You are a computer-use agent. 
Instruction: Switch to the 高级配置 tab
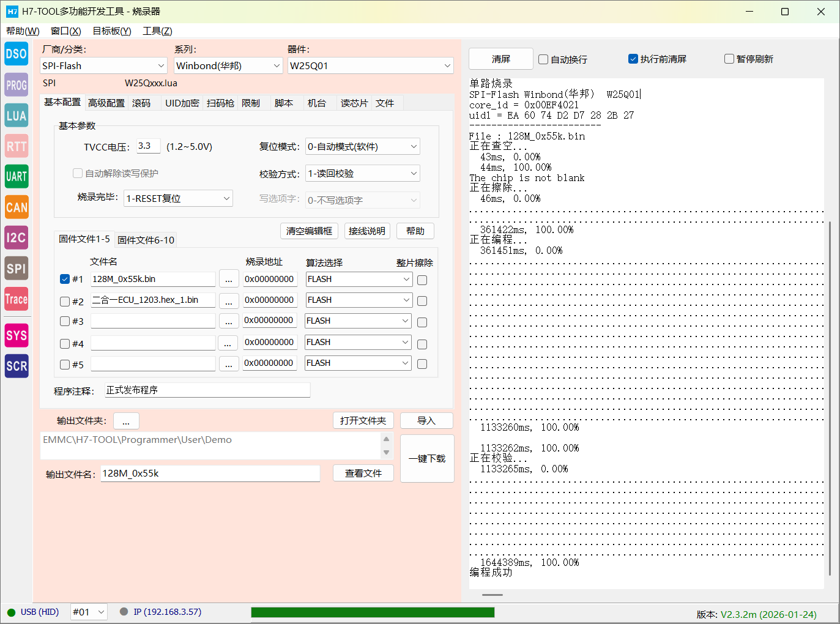[106, 103]
